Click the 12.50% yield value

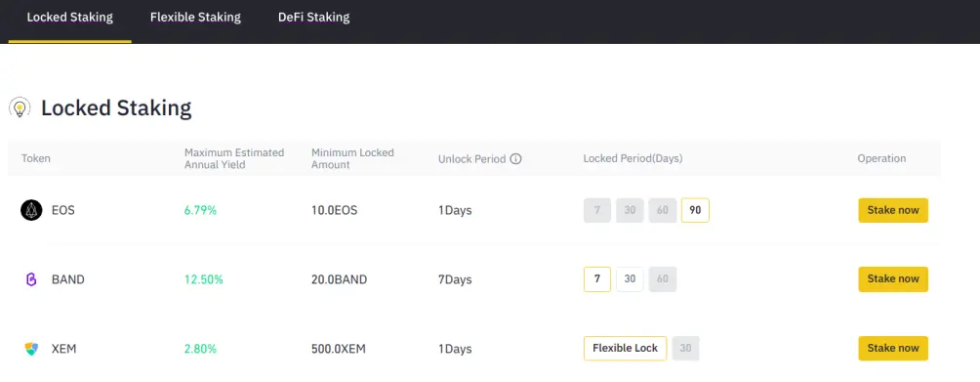click(204, 279)
